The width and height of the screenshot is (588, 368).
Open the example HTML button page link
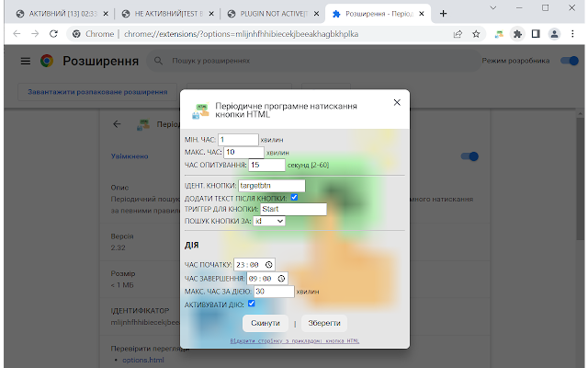[x=295, y=341]
